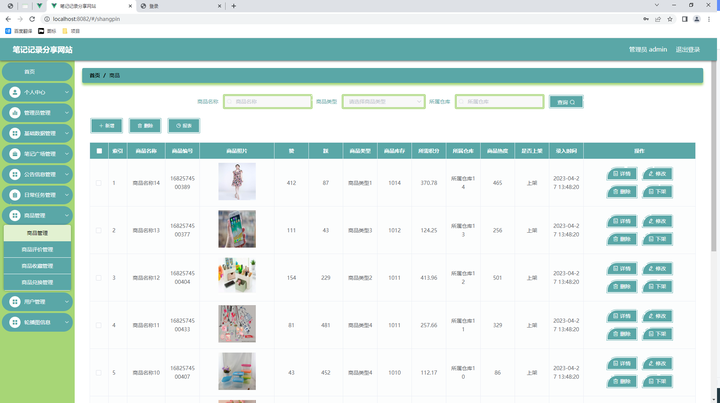
Task: Click the vertical page scrollbar
Action: [x=714, y=156]
